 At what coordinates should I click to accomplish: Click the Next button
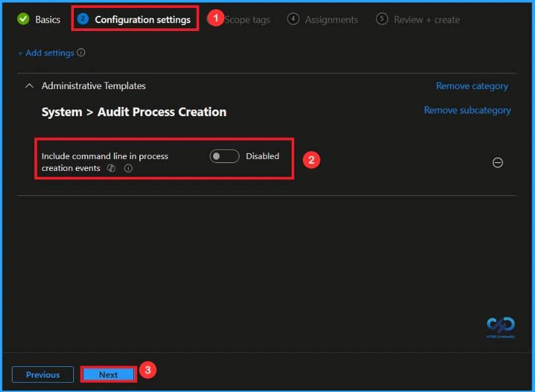point(108,374)
